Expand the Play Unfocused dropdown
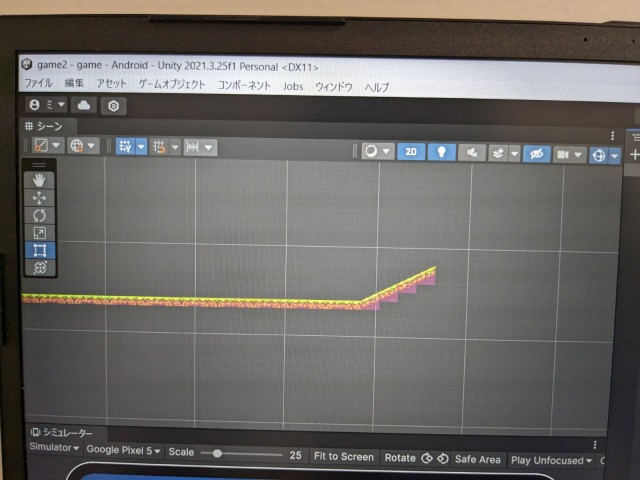Viewport: 640px width, 480px height. [x=551, y=460]
